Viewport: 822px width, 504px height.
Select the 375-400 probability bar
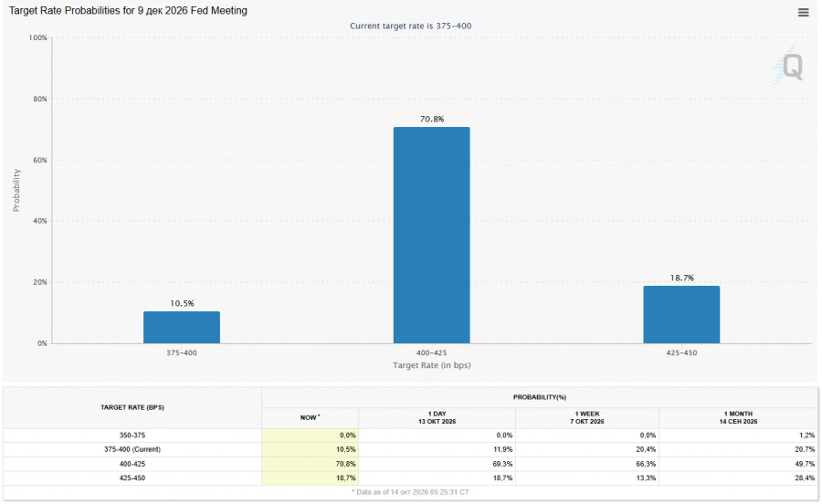tap(182, 328)
